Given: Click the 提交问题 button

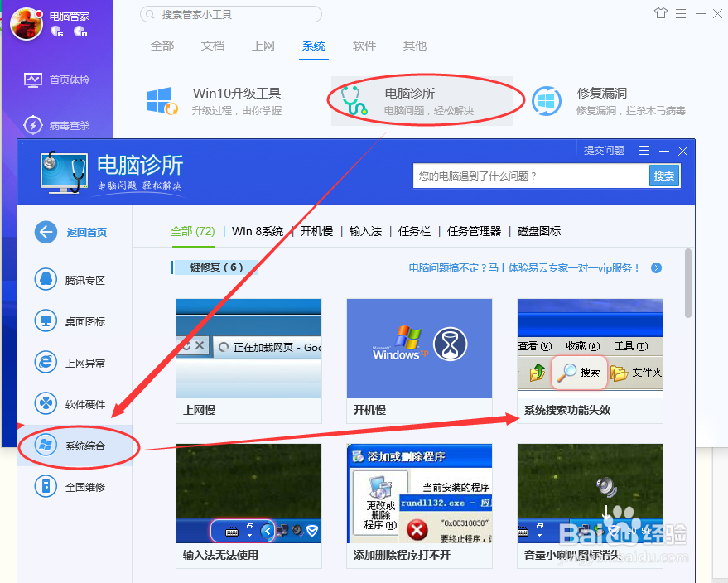Looking at the screenshot, I should (x=604, y=151).
